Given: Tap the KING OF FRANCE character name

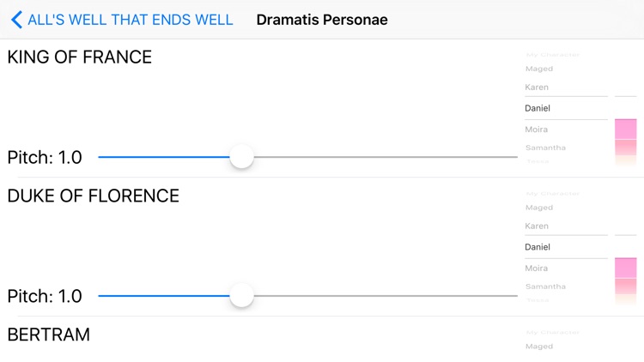Looking at the screenshot, I should pos(80,57).
